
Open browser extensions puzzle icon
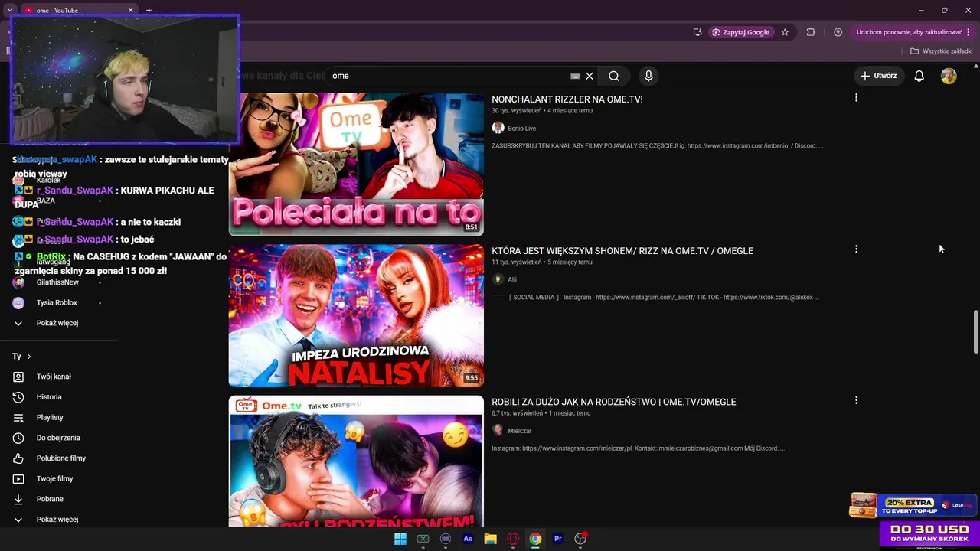811,32
